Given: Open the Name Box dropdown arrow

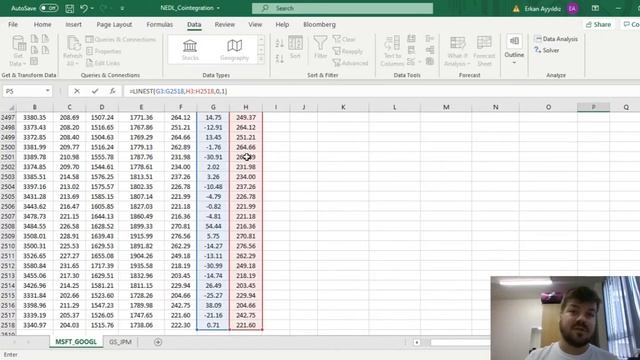Looking at the screenshot, I should pyautogui.click(x=48, y=91).
